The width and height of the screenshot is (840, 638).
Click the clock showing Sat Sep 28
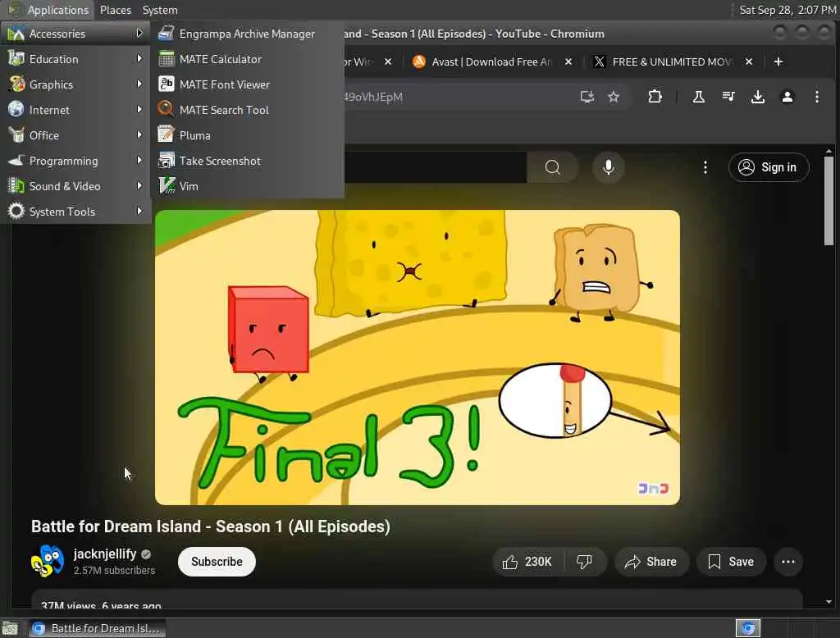(x=787, y=10)
